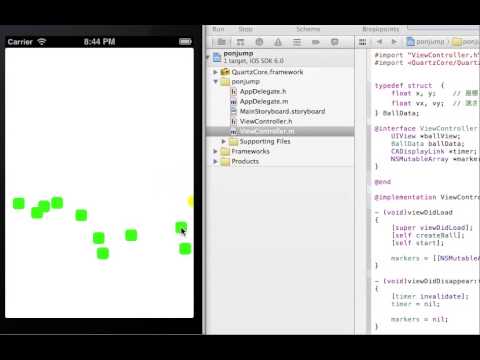
Task: Click the '[timer invalidate];' code line
Action: pyautogui.click(x=430, y=296)
